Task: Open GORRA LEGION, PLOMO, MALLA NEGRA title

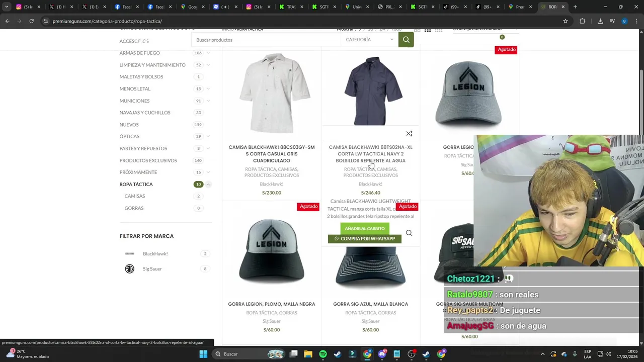Action: point(272,304)
